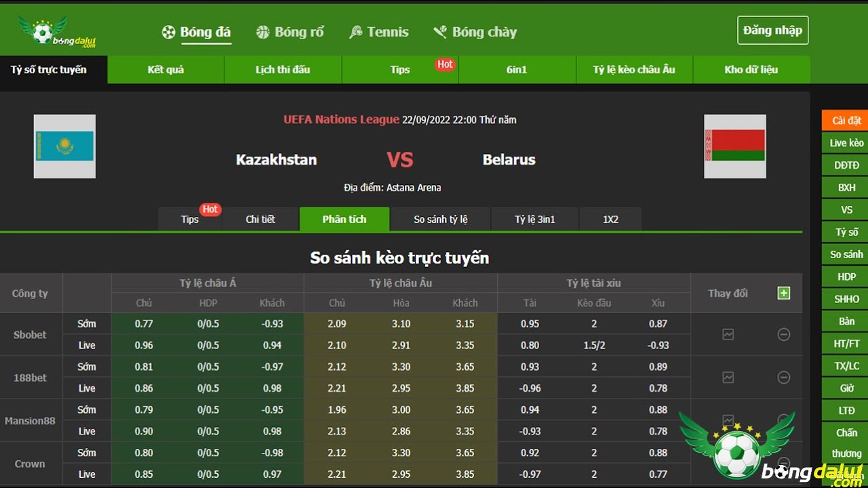Click DĐTĐ in right sidebar
Image resolution: width=868 pixels, height=488 pixels.
pyautogui.click(x=846, y=165)
